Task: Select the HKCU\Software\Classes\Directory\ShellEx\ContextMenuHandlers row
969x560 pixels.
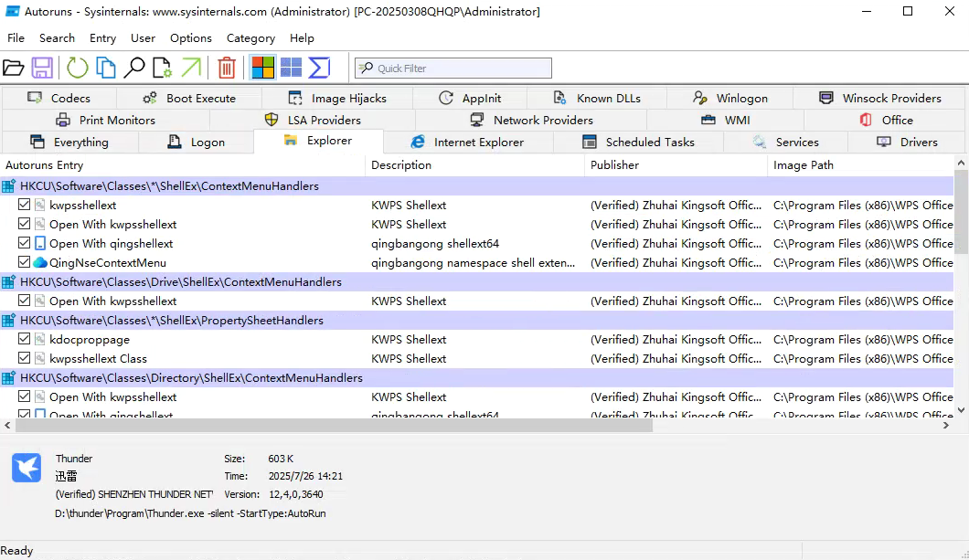Action: tap(477, 378)
